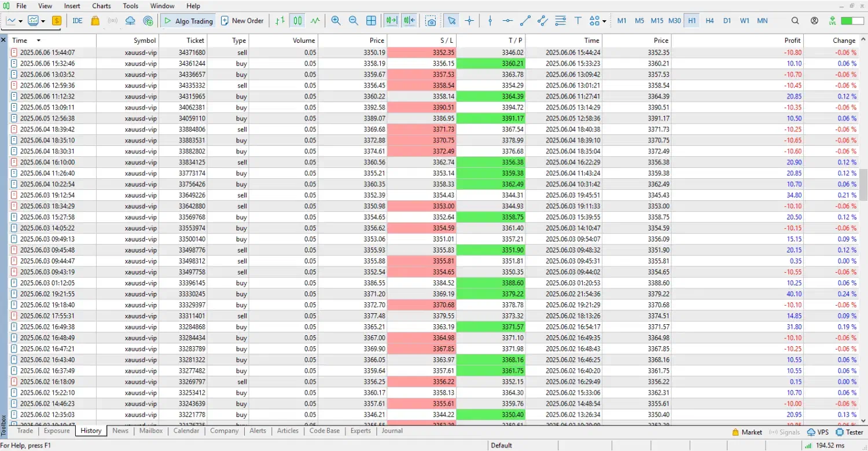Click the Zoom Out magnifier icon
868x451 pixels.
(354, 21)
